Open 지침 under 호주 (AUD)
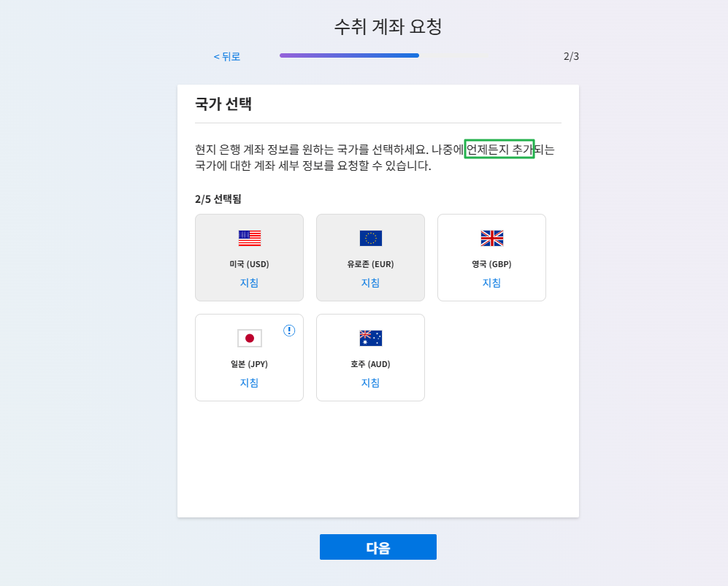This screenshot has height=586, width=728. coord(370,383)
